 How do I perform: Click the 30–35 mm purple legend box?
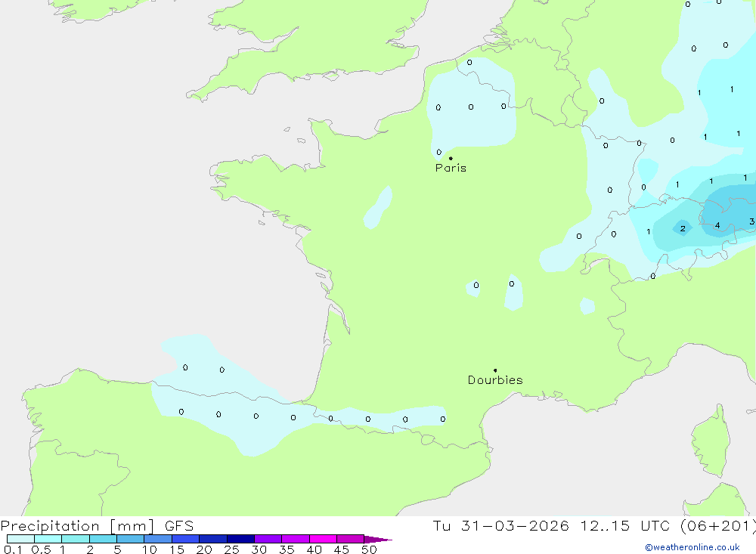(268, 539)
